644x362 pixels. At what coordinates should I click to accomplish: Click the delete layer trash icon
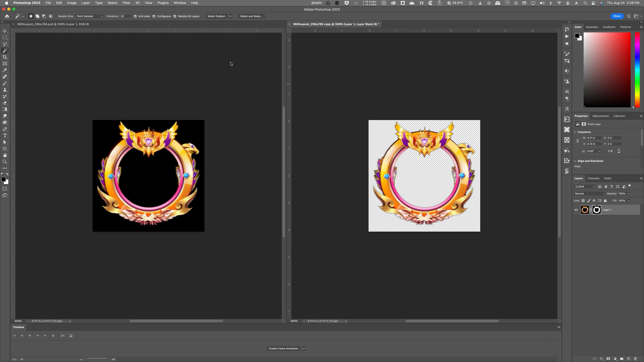coord(635,359)
